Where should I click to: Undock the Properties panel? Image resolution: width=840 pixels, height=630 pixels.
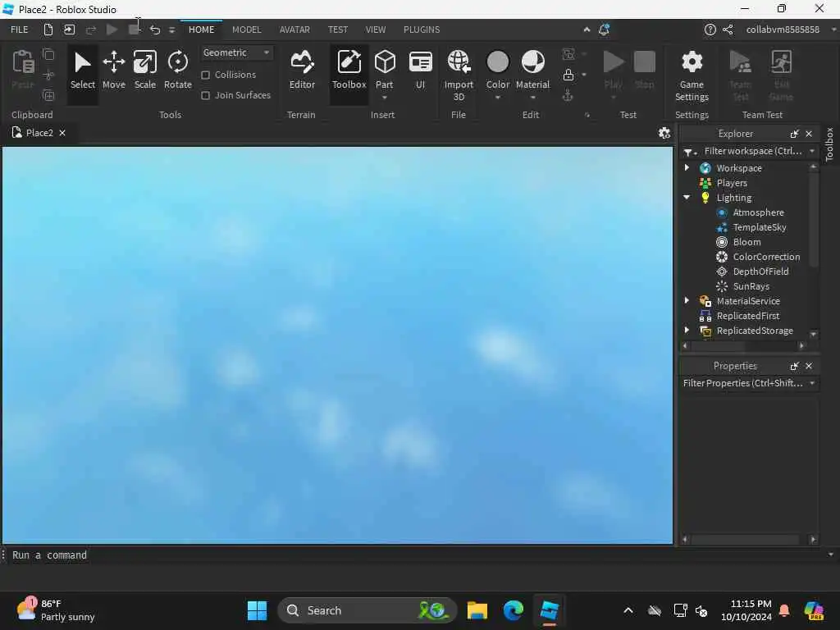794,366
